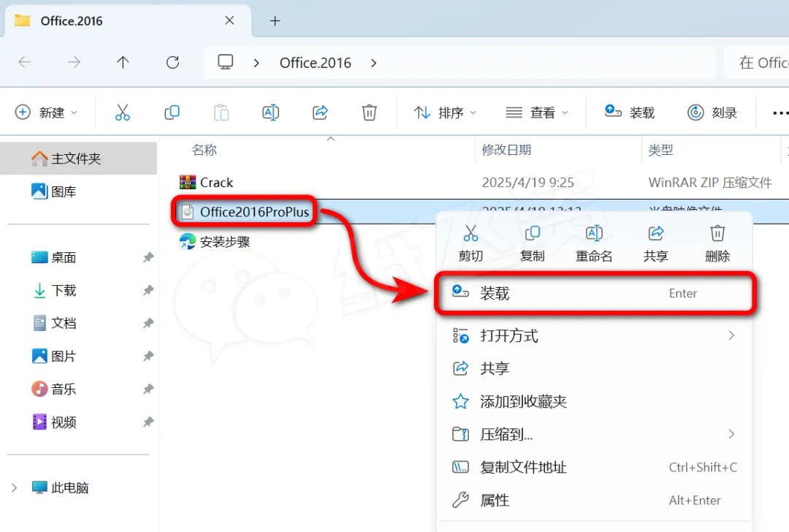
Task: Click 复制 (Copy) in the context menu
Action: click(x=532, y=243)
